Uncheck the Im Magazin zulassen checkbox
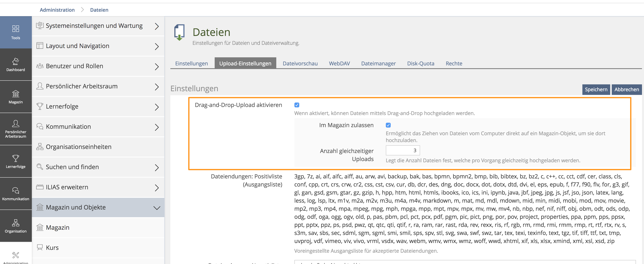 [x=388, y=125]
